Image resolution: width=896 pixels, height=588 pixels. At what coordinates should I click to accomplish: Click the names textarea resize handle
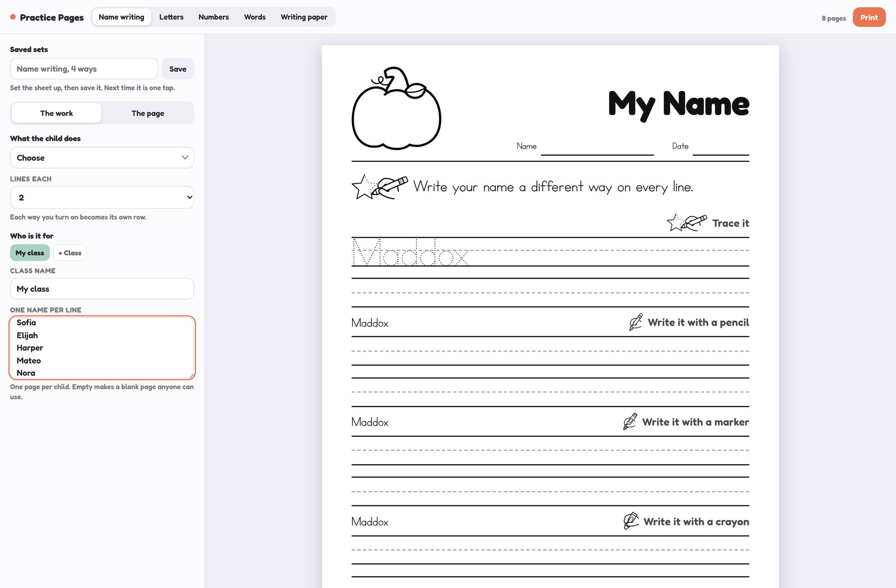click(191, 376)
